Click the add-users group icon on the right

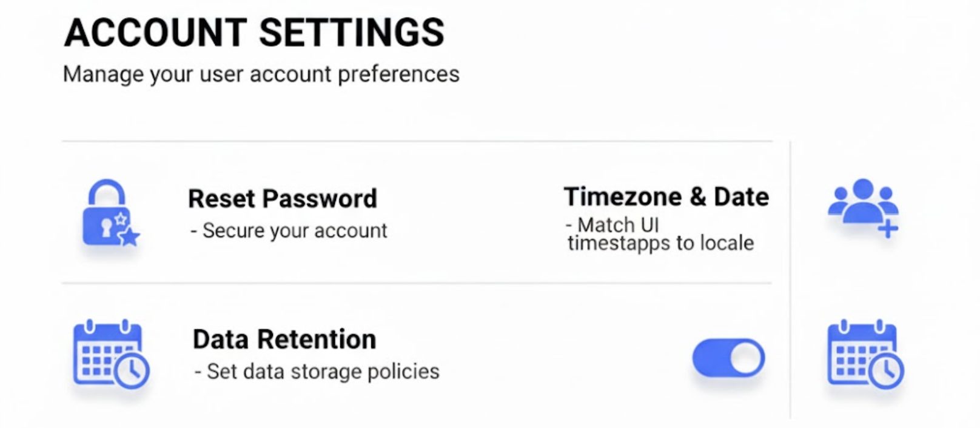coord(864,210)
